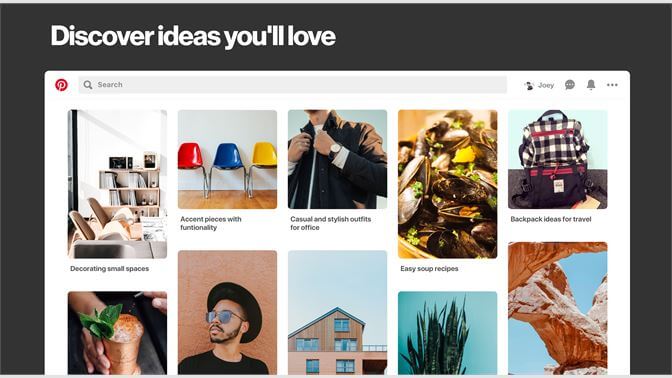The height and width of the screenshot is (378, 672).
Task: Select the copper cup mint drink pin
Action: tap(117, 333)
